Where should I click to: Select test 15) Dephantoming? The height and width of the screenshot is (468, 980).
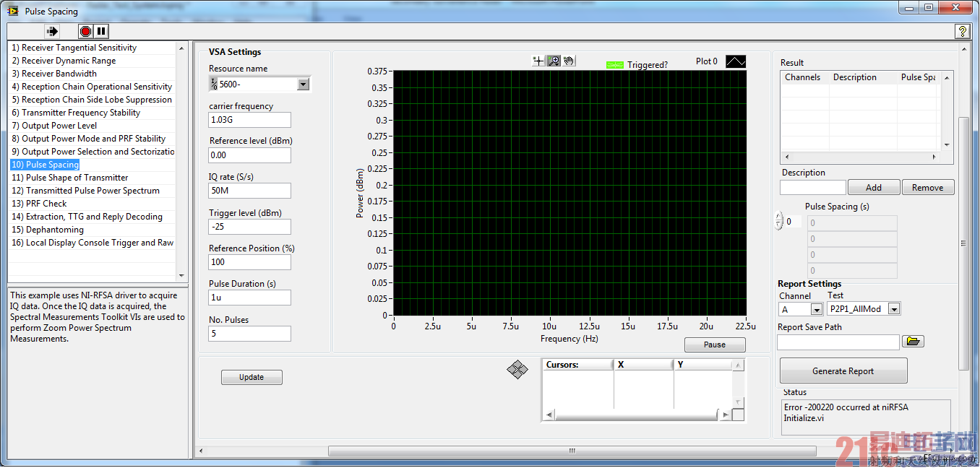[x=92, y=230]
